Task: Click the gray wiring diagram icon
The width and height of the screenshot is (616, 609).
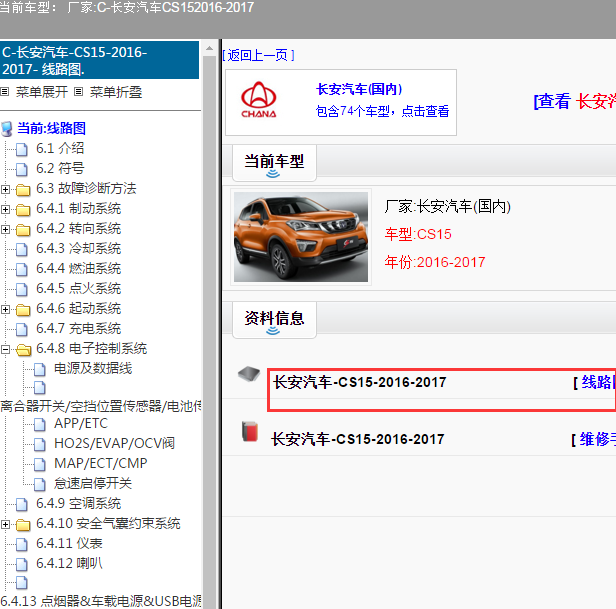Action: (249, 374)
